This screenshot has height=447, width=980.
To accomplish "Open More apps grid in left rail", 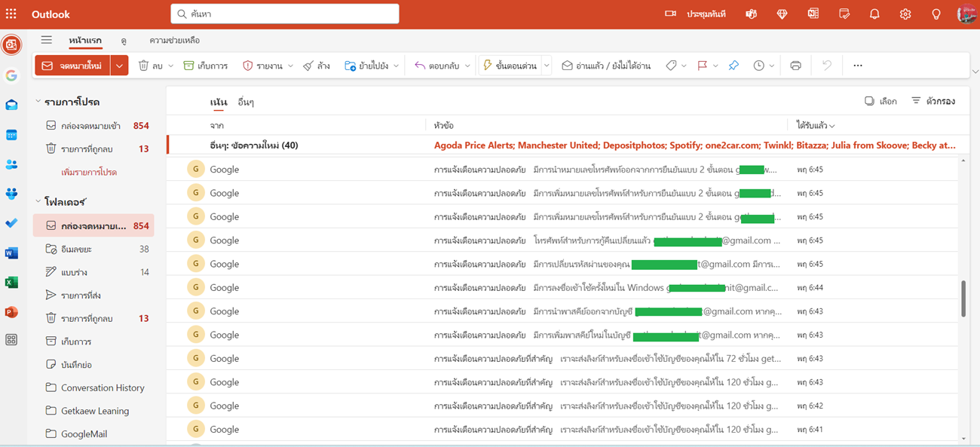I will [11, 340].
